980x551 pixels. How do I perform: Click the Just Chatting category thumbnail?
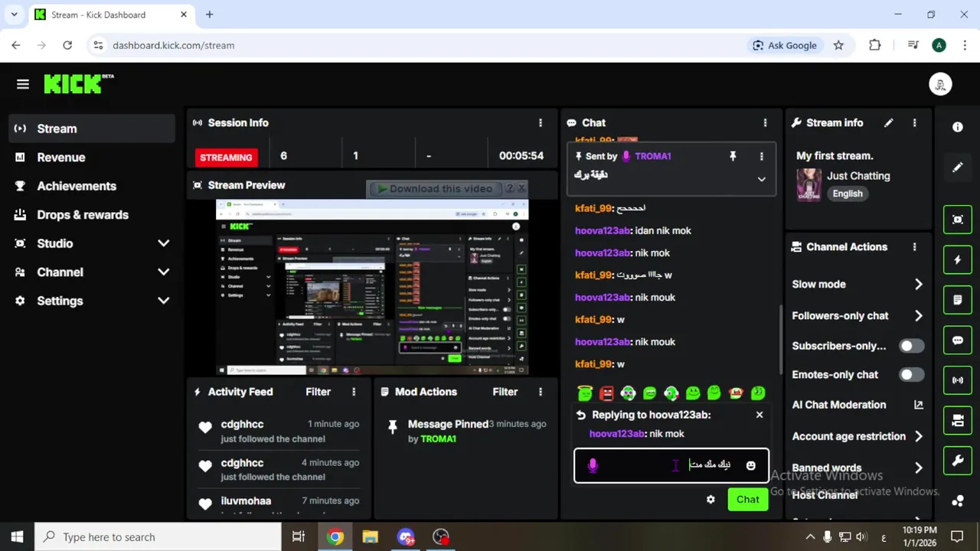(808, 184)
